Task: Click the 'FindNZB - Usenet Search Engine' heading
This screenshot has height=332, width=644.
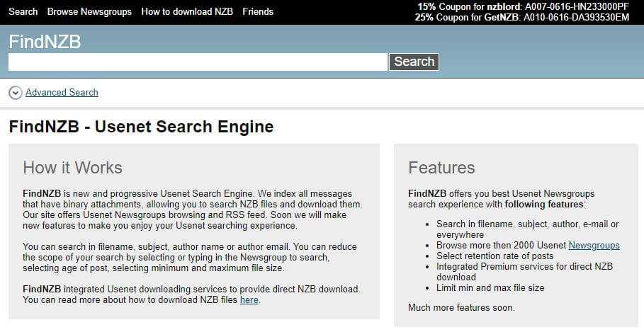Action: tap(141, 127)
